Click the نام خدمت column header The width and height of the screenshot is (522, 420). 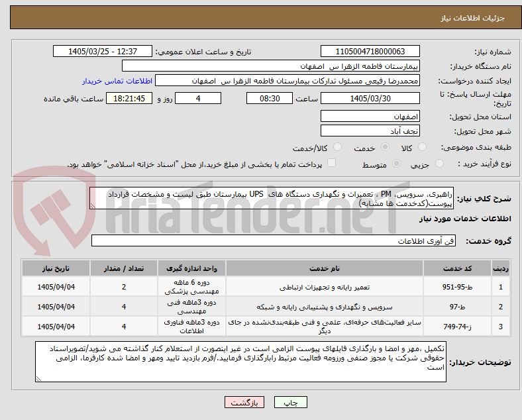pyautogui.click(x=324, y=268)
